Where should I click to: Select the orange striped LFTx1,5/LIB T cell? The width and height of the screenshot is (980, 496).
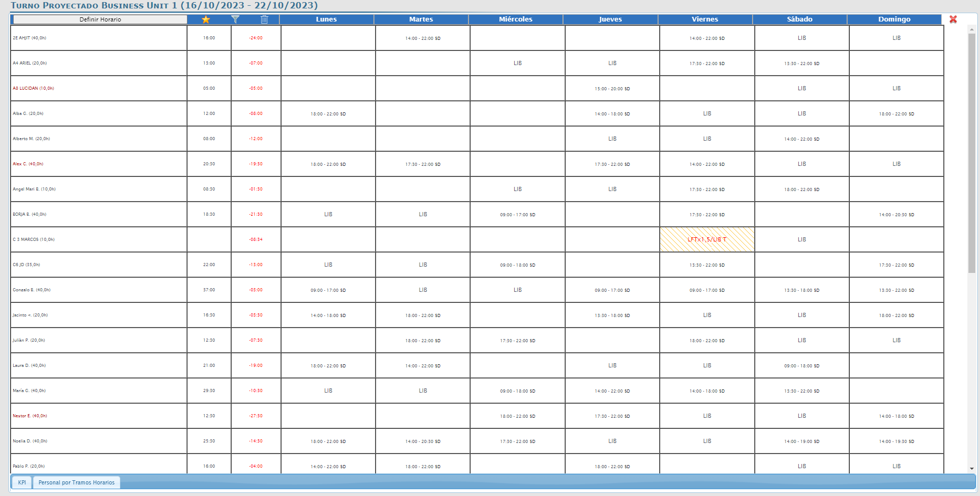pos(706,239)
